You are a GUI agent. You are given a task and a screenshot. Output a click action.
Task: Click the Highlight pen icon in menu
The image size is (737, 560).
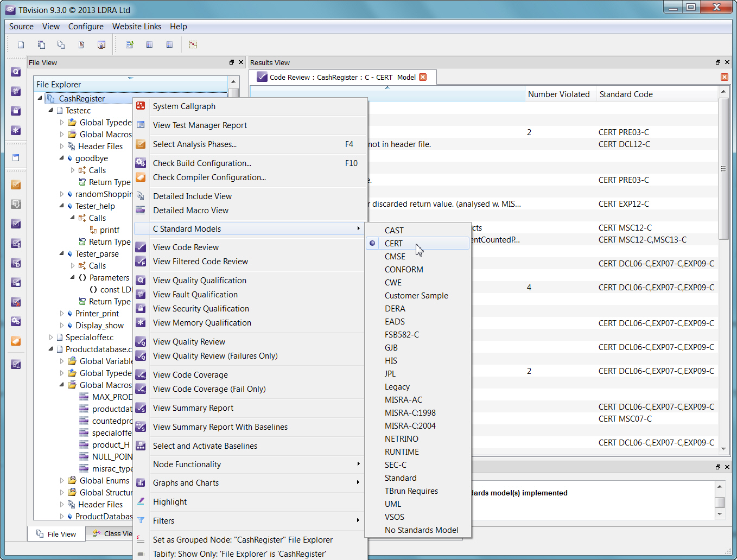click(141, 502)
